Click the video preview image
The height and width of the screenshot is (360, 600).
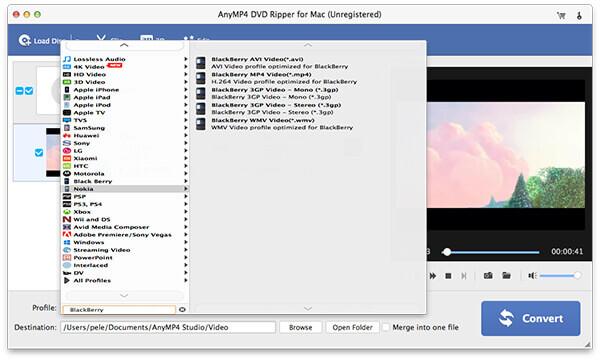click(506, 155)
